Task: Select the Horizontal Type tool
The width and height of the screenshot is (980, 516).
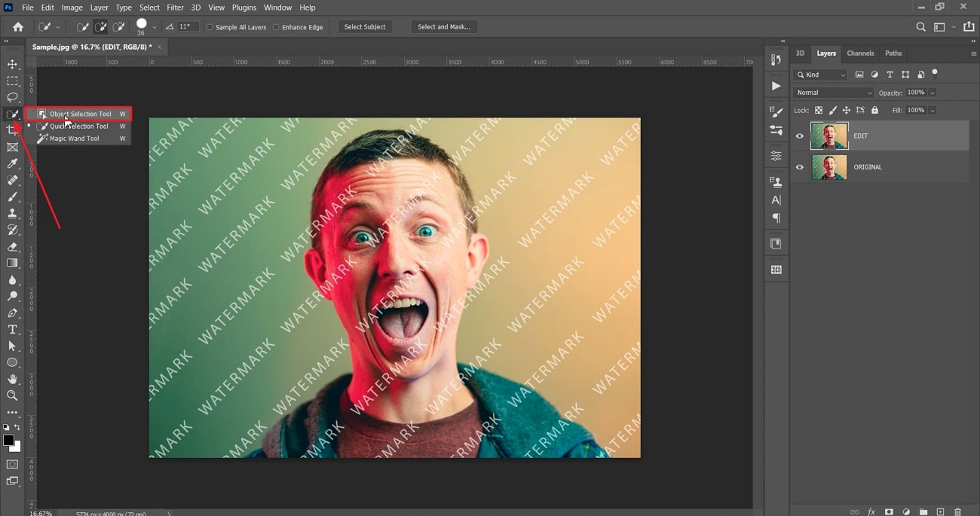Action: coord(12,329)
